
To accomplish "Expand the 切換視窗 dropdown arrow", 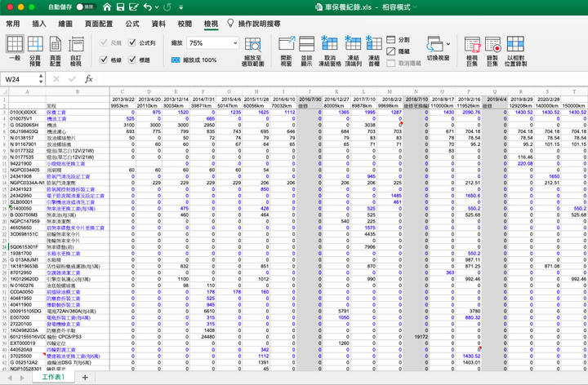I will tap(448, 44).
